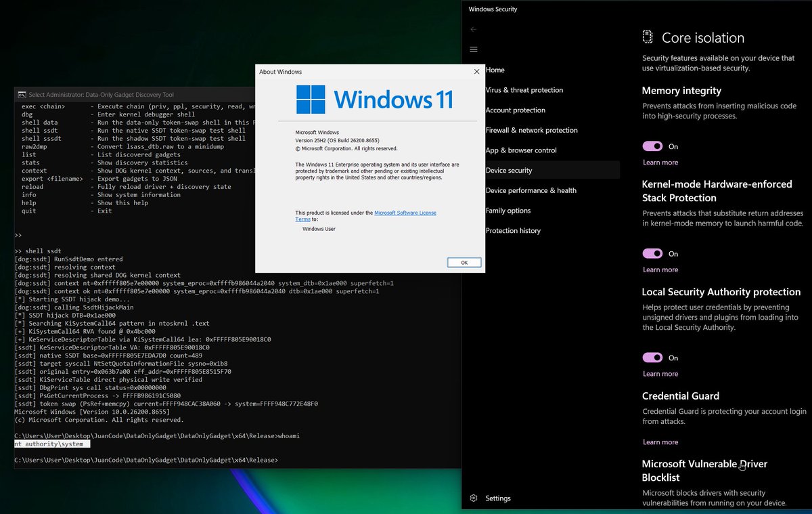The image size is (812, 514).
Task: Click the Windows 11 logo in About Windows
Action: (374, 100)
